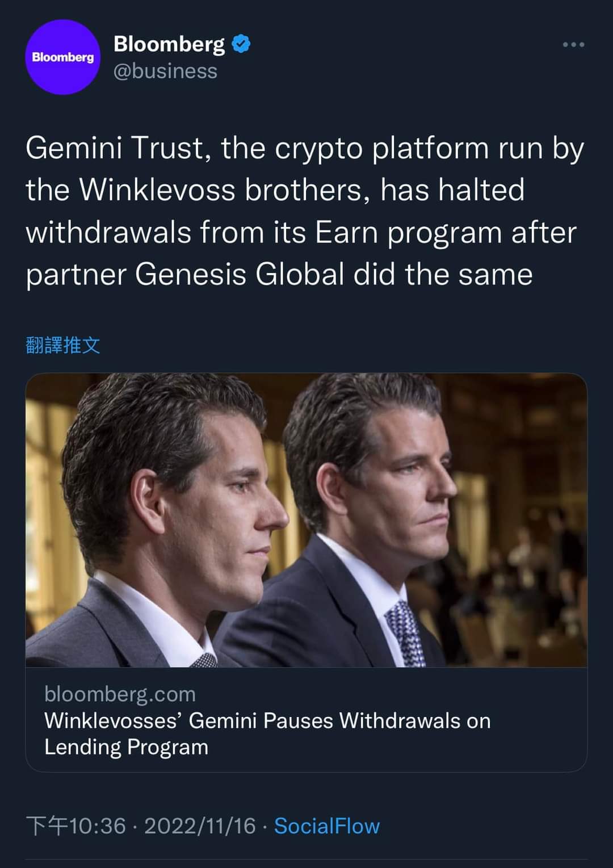Viewport: 613px width, 868px height.
Task: Tap the 翻譯推文 translate tweet link
Action: click(x=63, y=345)
